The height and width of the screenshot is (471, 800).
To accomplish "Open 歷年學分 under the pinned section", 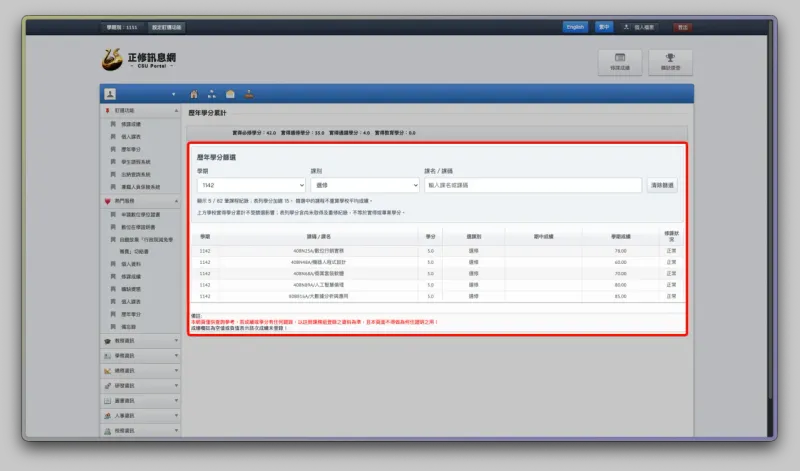I will click(x=131, y=150).
